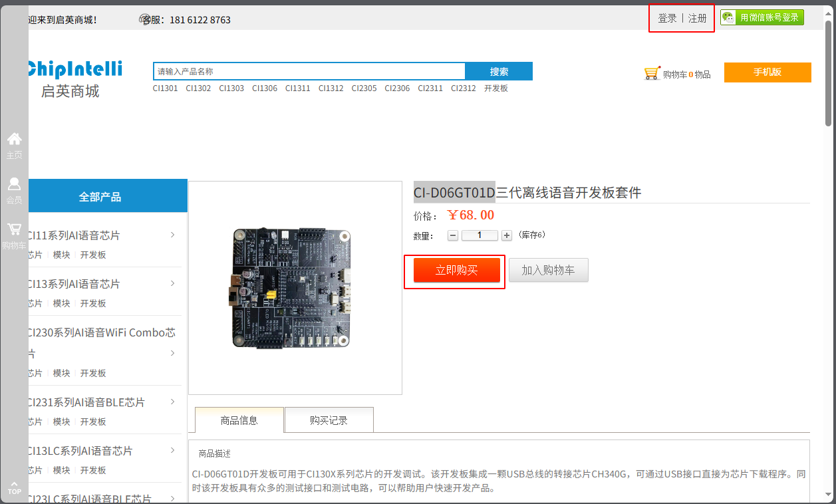Click the CI1303 quick search keyword
This screenshot has height=504, width=836.
[231, 88]
